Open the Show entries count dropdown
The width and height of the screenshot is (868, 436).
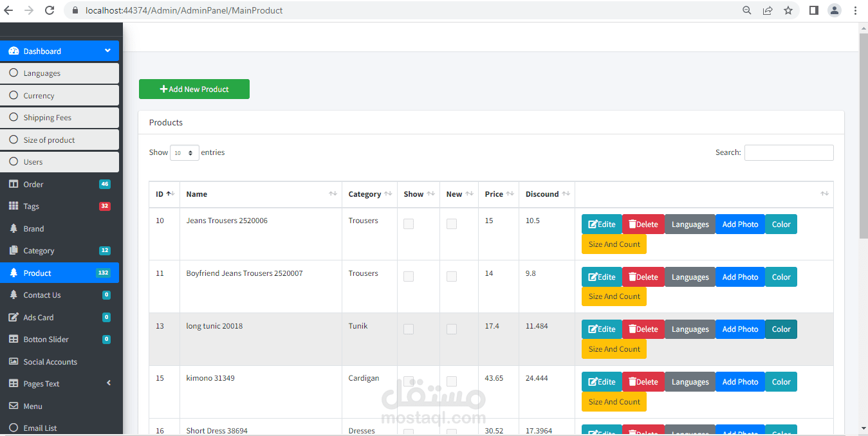point(185,153)
